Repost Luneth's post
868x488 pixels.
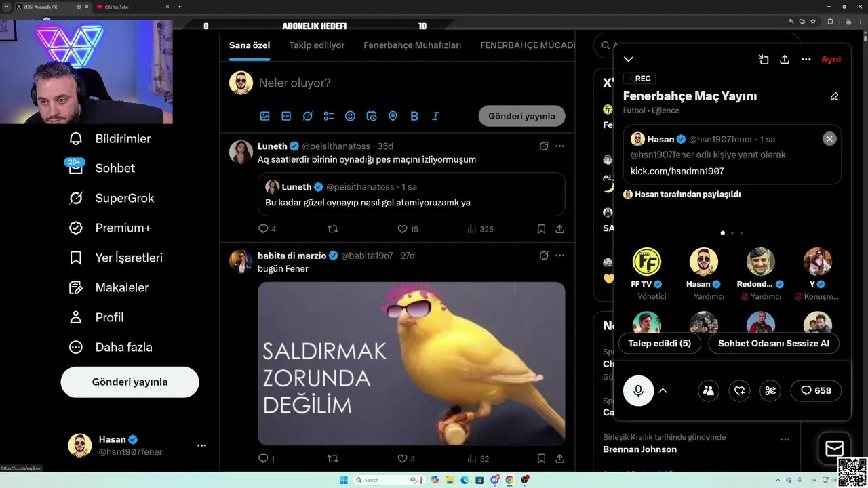pos(332,229)
